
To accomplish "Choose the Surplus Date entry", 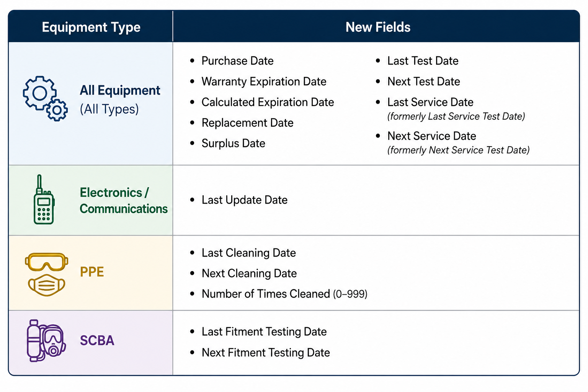I will pos(233,143).
